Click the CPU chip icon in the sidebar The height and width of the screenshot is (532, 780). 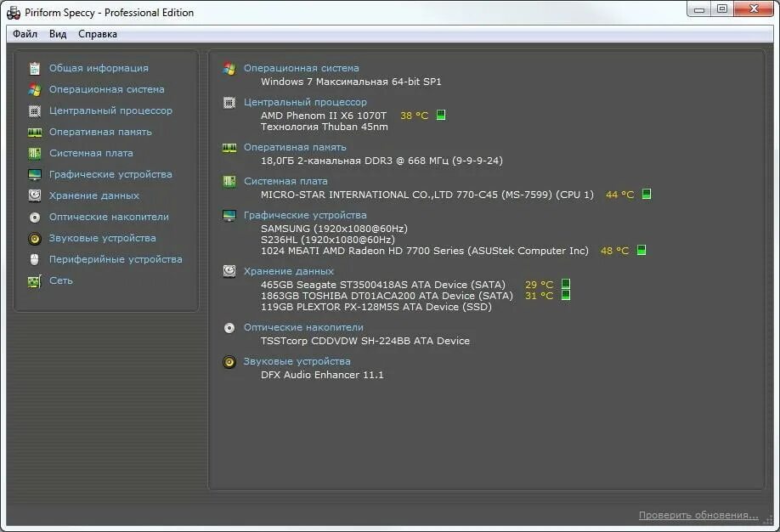tap(34, 111)
